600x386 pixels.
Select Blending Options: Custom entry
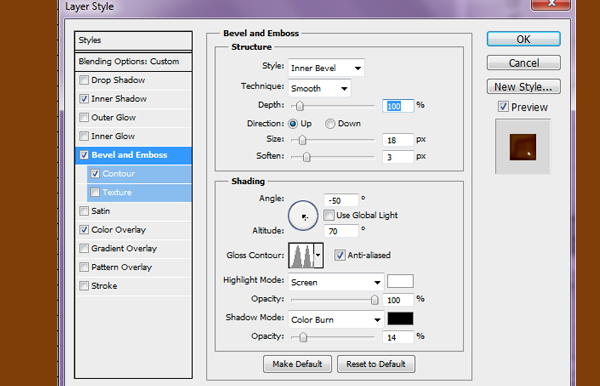tap(133, 62)
